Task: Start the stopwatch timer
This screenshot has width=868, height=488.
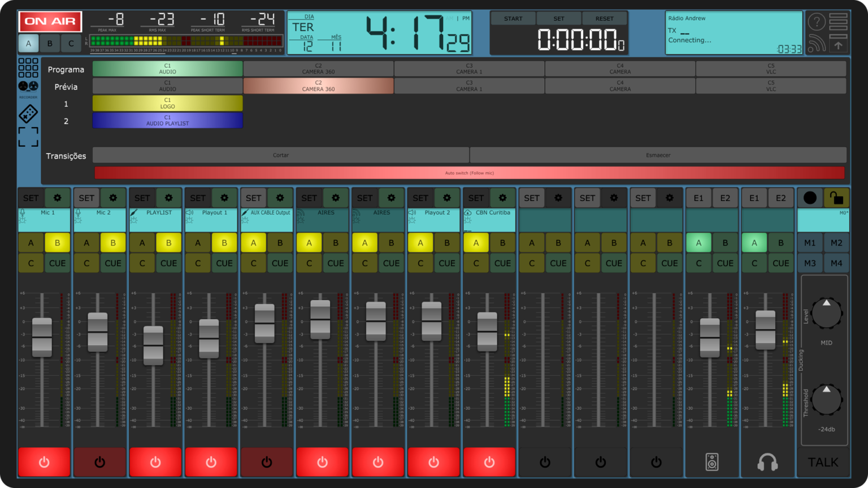Action: coord(513,18)
